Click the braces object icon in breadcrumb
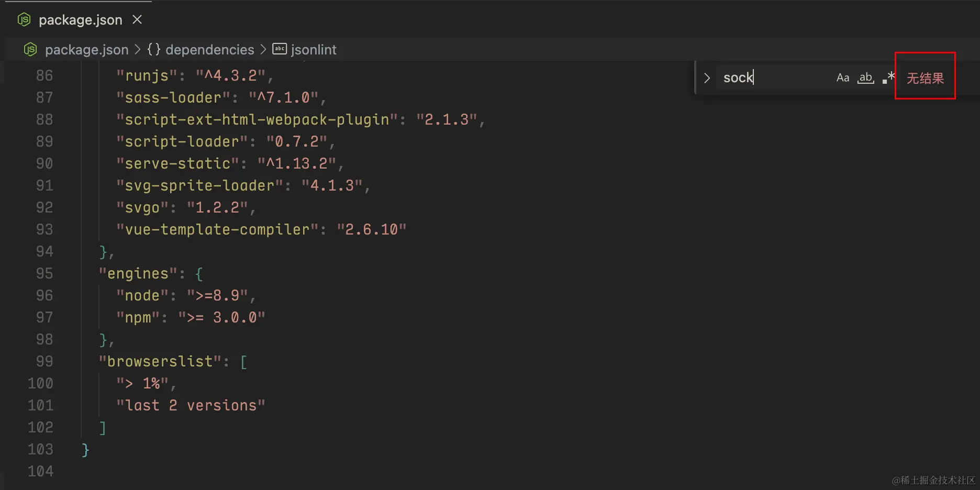Image resolution: width=980 pixels, height=490 pixels. click(x=153, y=49)
